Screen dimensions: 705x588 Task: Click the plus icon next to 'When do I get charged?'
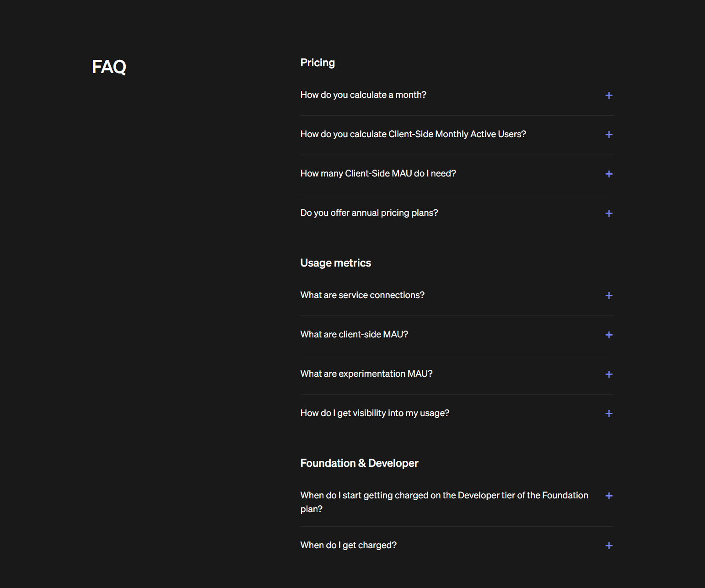[x=609, y=545]
